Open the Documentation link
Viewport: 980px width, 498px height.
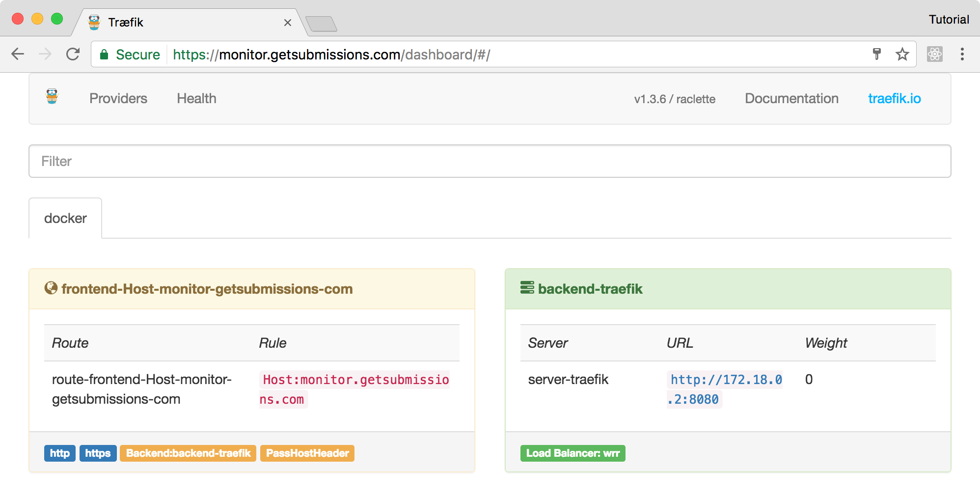[x=791, y=99]
